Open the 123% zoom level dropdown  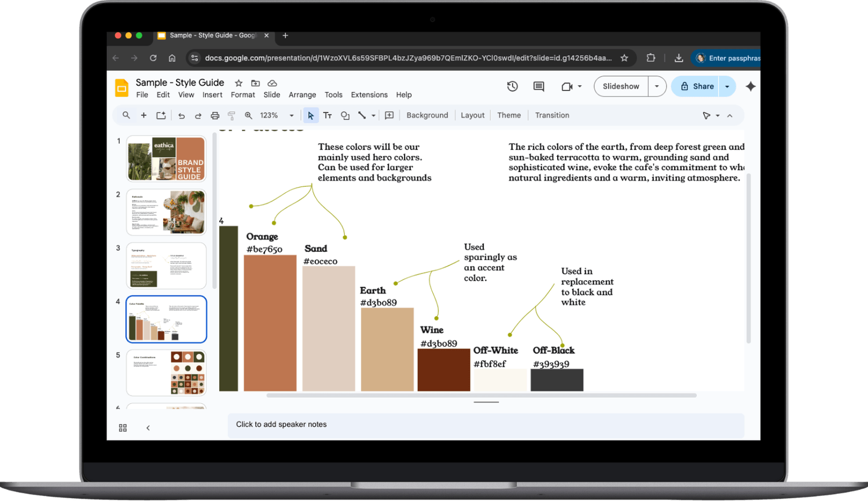[277, 115]
